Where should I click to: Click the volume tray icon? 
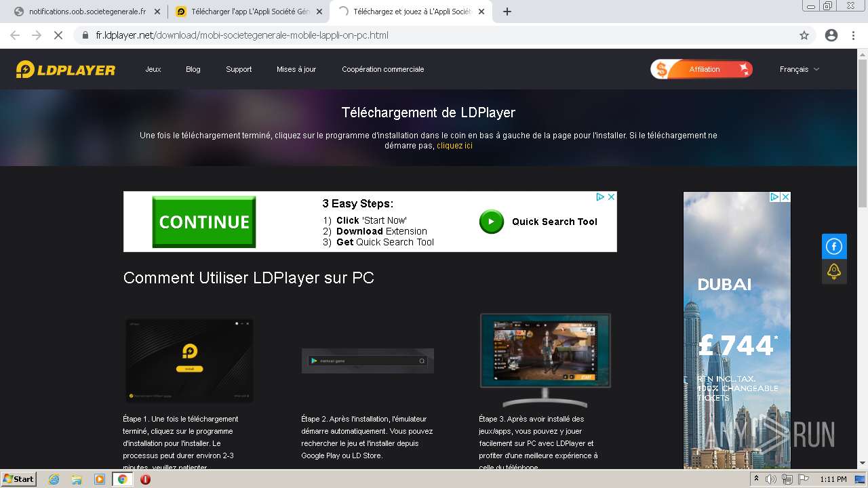click(770, 479)
